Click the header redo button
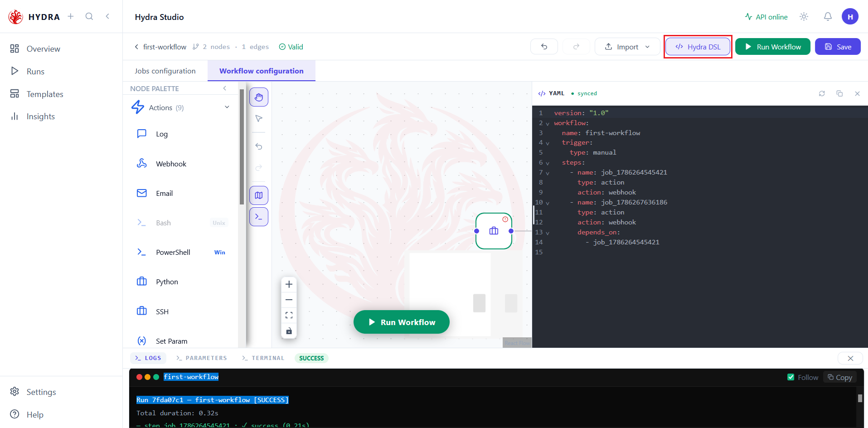 (x=576, y=47)
